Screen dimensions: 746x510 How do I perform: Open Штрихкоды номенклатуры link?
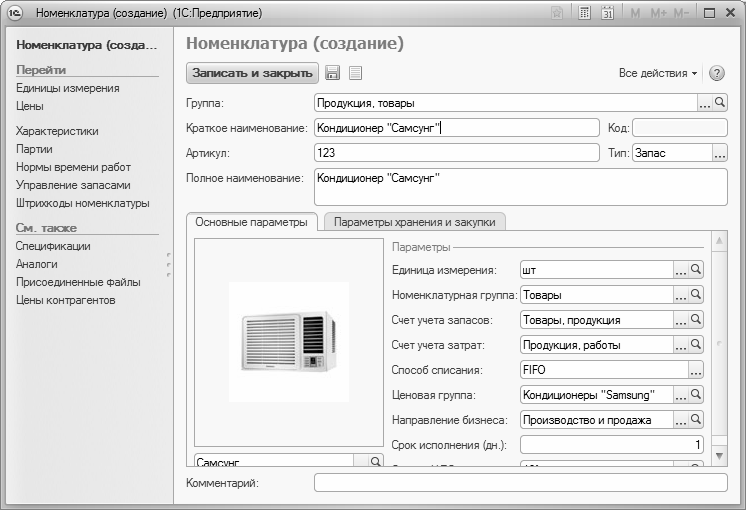pos(83,203)
